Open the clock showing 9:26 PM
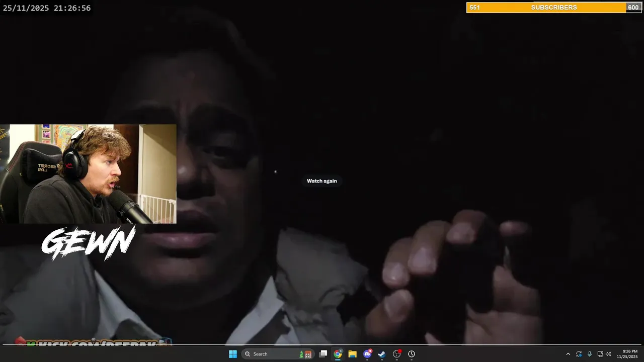644x362 pixels. 627,354
